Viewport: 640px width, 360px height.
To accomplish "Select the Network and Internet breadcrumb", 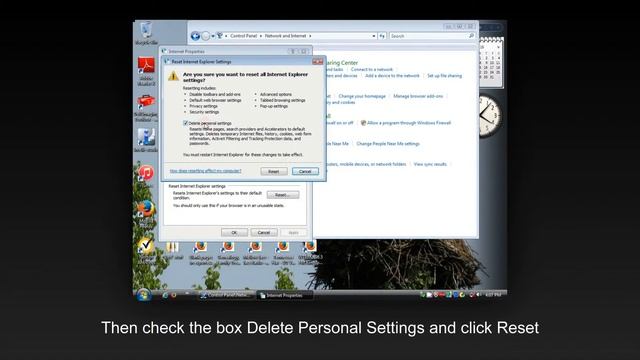I will [285, 36].
